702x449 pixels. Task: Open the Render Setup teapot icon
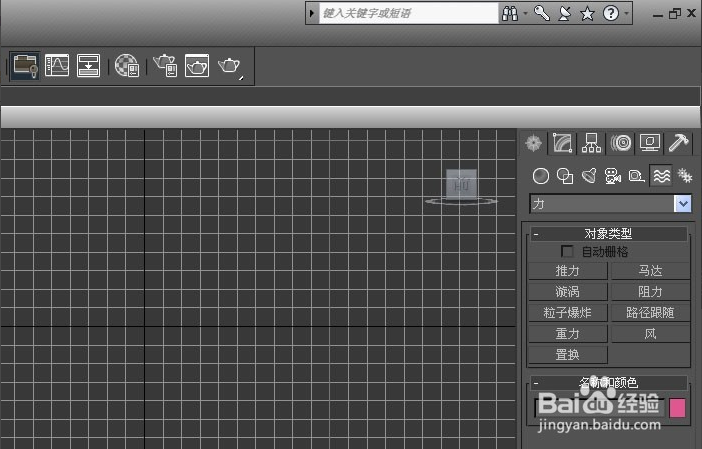165,65
